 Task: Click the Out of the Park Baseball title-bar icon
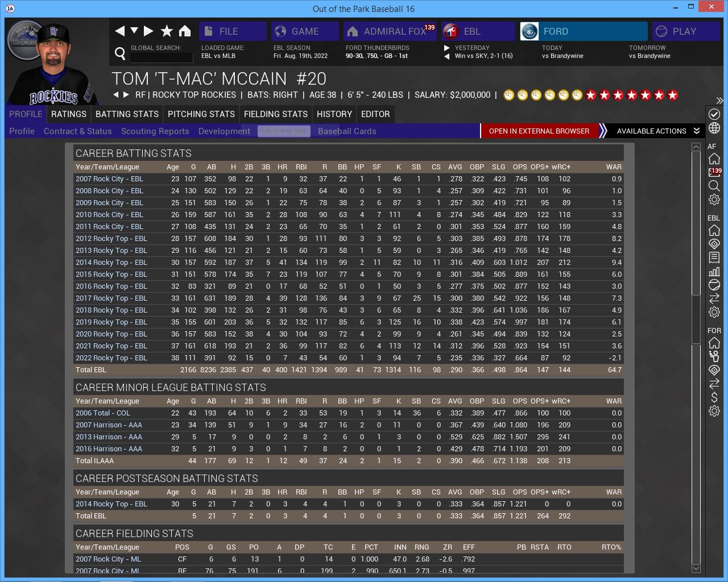click(x=10, y=9)
